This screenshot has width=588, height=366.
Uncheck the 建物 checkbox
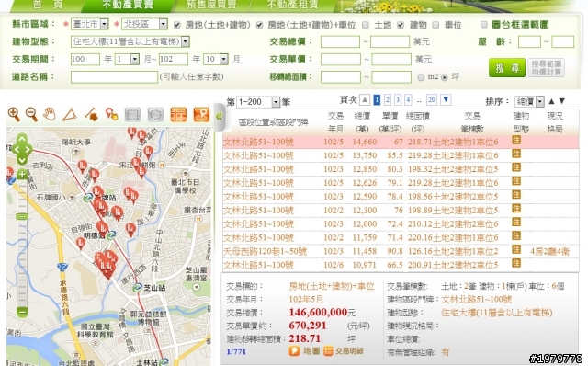point(401,25)
